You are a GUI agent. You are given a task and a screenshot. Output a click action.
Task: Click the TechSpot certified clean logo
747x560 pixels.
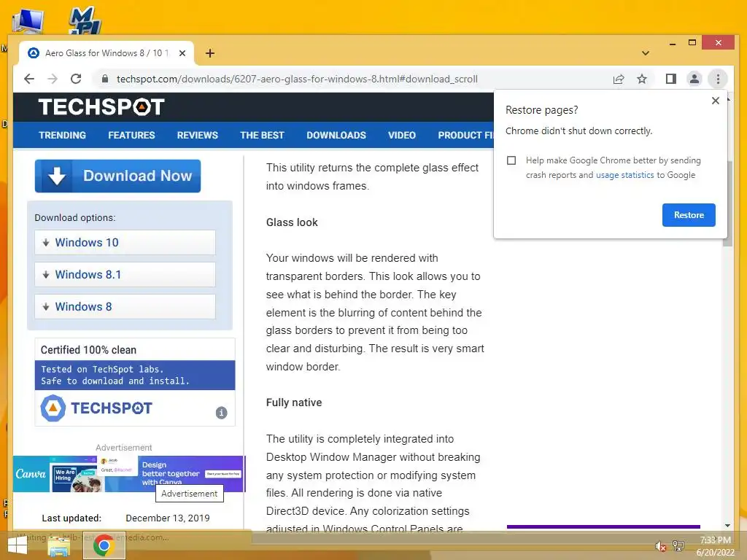pyautogui.click(x=96, y=408)
